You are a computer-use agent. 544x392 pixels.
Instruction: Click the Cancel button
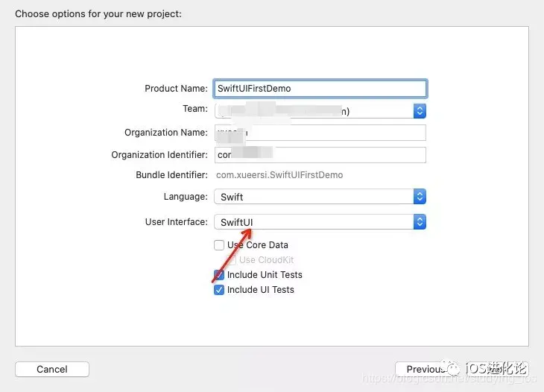click(x=52, y=369)
